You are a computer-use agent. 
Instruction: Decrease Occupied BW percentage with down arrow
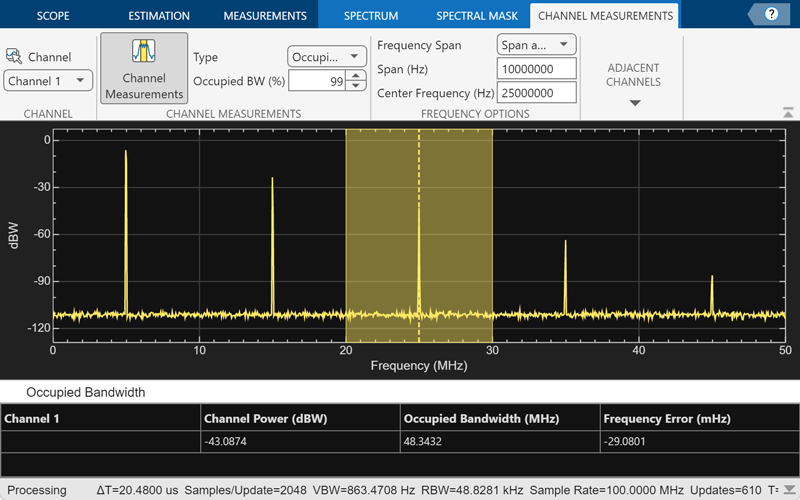tap(356, 86)
